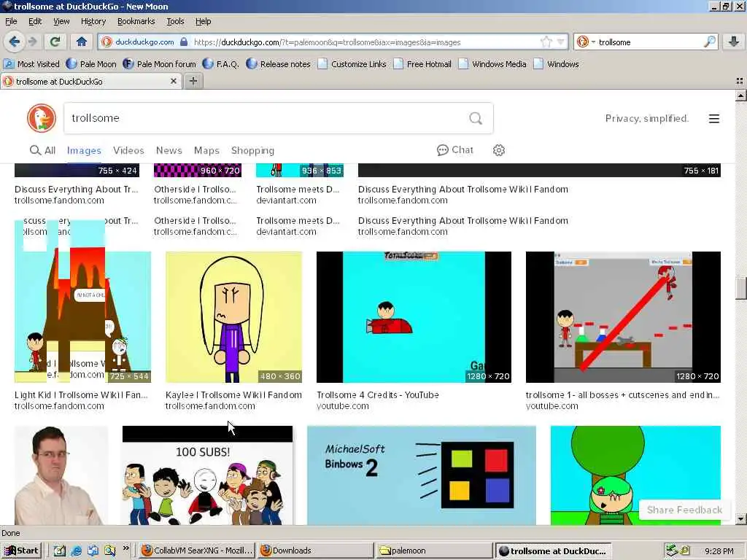Open the F.A.Q. bookmark
The height and width of the screenshot is (560, 747).
220,64
